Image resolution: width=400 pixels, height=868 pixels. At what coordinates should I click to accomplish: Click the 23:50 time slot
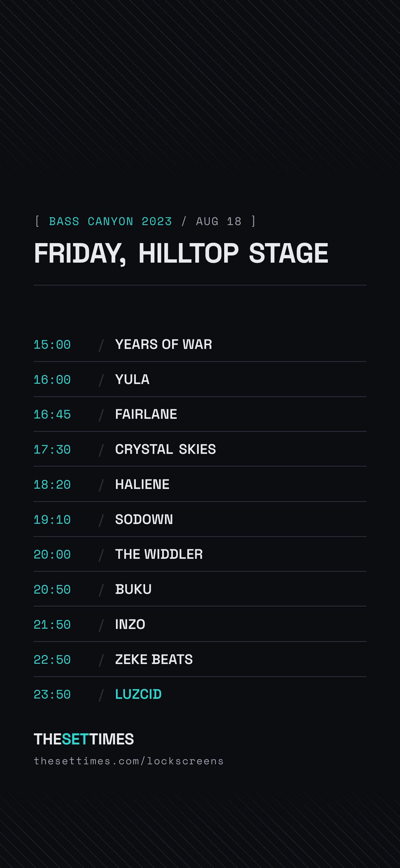(52, 695)
